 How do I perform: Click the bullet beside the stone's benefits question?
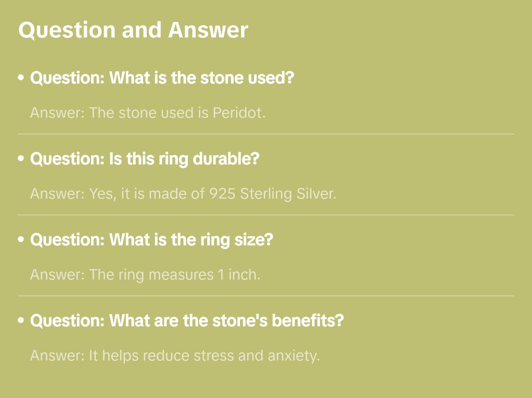pos(21,320)
